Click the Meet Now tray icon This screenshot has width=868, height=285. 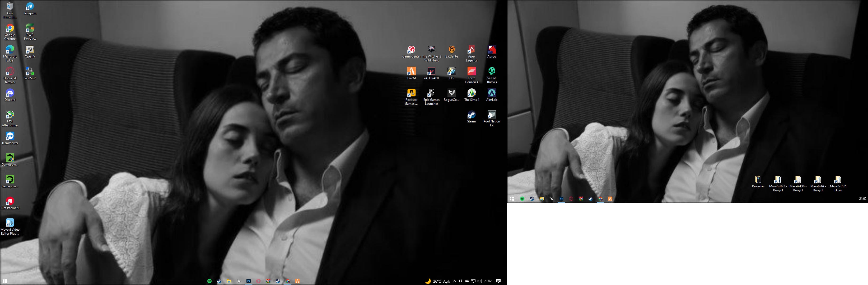(x=461, y=281)
